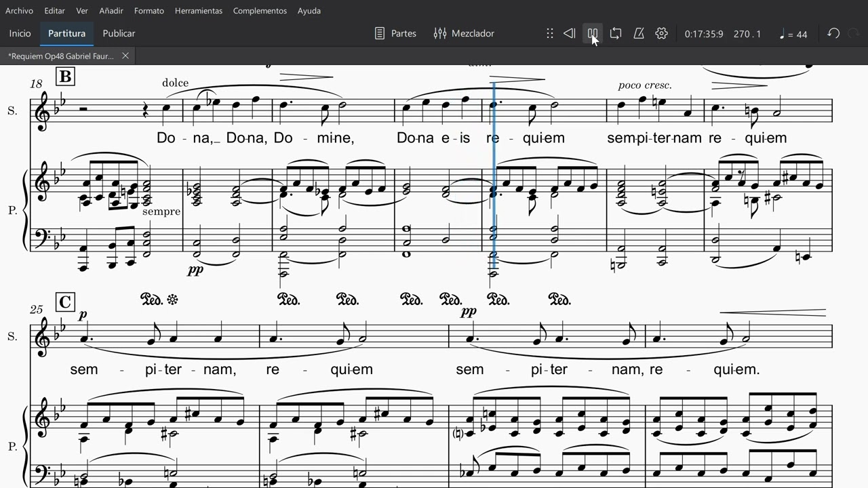The width and height of the screenshot is (868, 488).
Task: Select the pp dynamic above second system
Action: pos(469,312)
